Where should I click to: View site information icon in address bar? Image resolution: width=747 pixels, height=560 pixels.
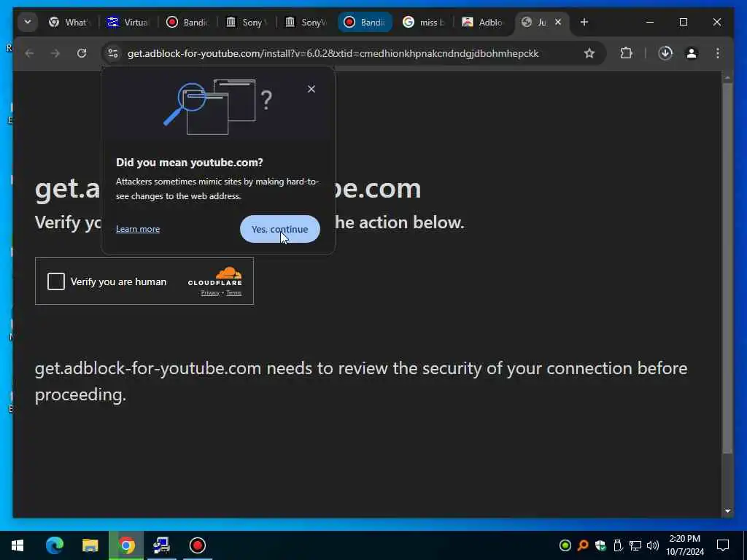tap(113, 53)
